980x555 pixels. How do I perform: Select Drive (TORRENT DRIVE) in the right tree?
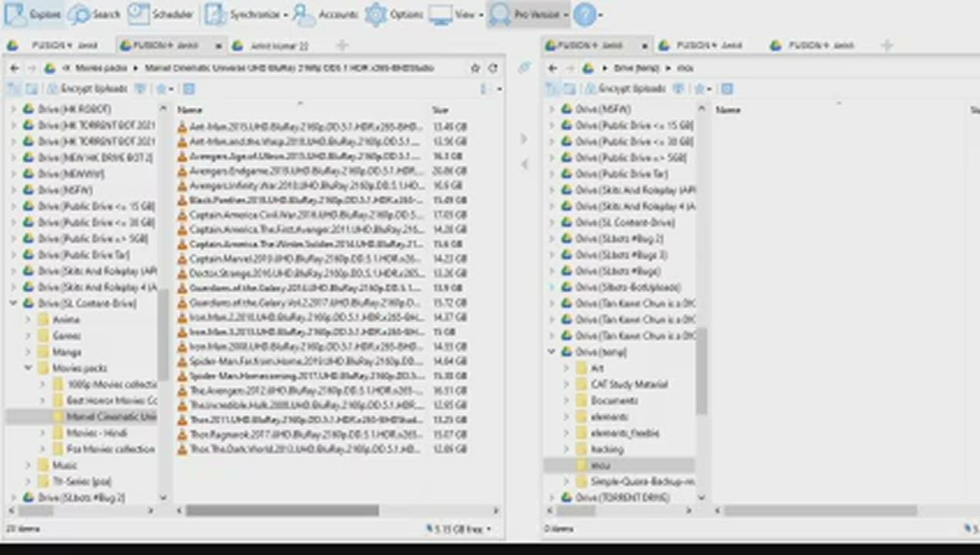pos(622,497)
